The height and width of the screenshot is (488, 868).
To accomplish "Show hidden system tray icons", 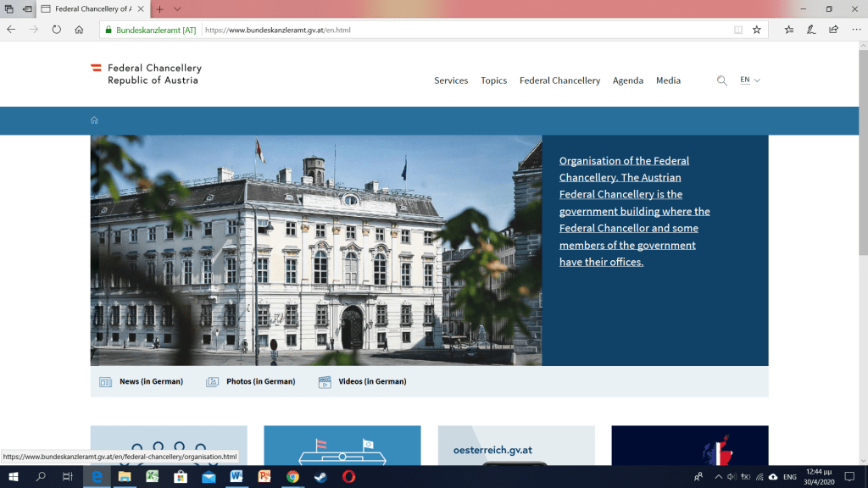I will 718,477.
